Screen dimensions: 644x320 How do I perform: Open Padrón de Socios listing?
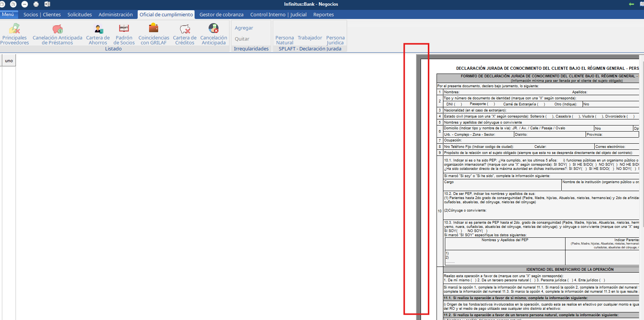coord(124,34)
